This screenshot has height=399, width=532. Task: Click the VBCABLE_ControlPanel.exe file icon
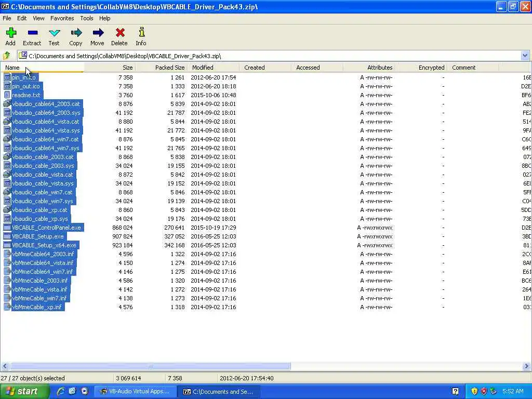click(7, 228)
